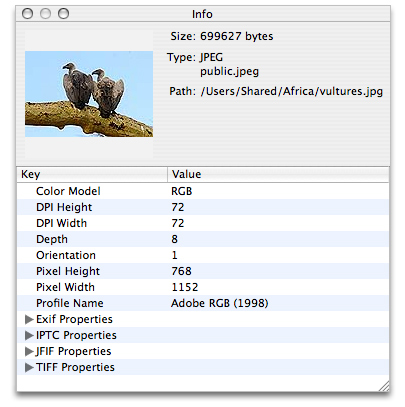The height and width of the screenshot is (407, 405).
Task: Click the IPTC Properties label
Action: 76,335
